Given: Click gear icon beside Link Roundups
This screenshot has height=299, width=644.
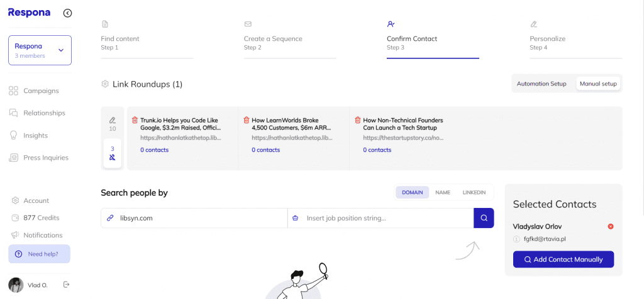Looking at the screenshot, I should pos(105,84).
